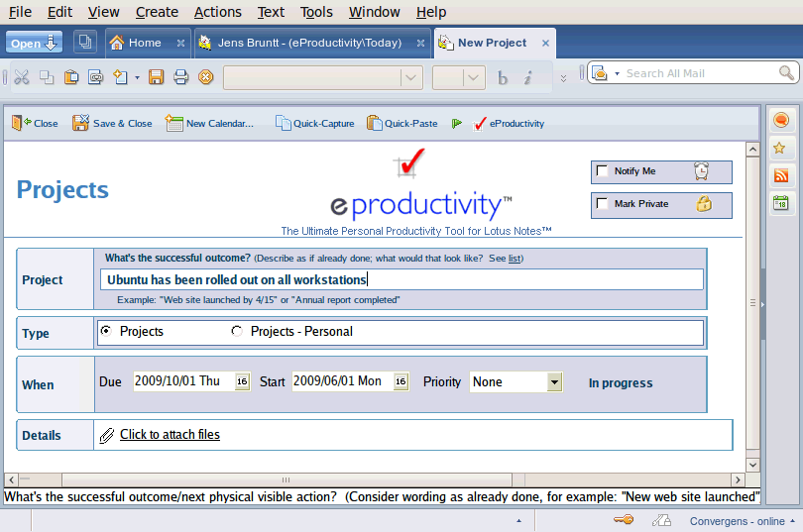Expand the status bar message arrow
The height and width of the screenshot is (532, 803).
[x=518, y=521]
